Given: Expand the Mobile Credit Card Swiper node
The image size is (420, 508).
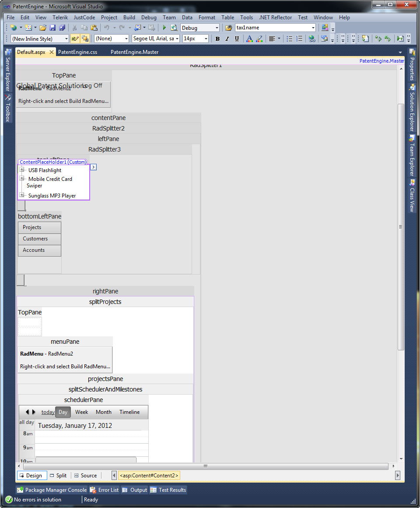Looking at the screenshot, I should 22,178.
